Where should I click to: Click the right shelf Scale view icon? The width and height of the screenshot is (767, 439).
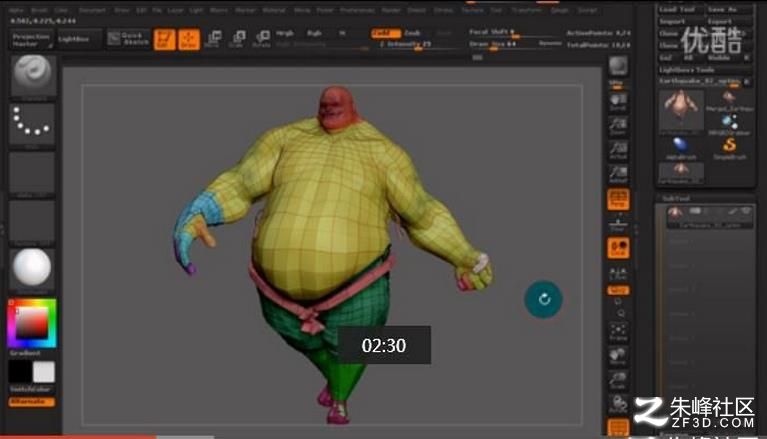click(x=618, y=380)
